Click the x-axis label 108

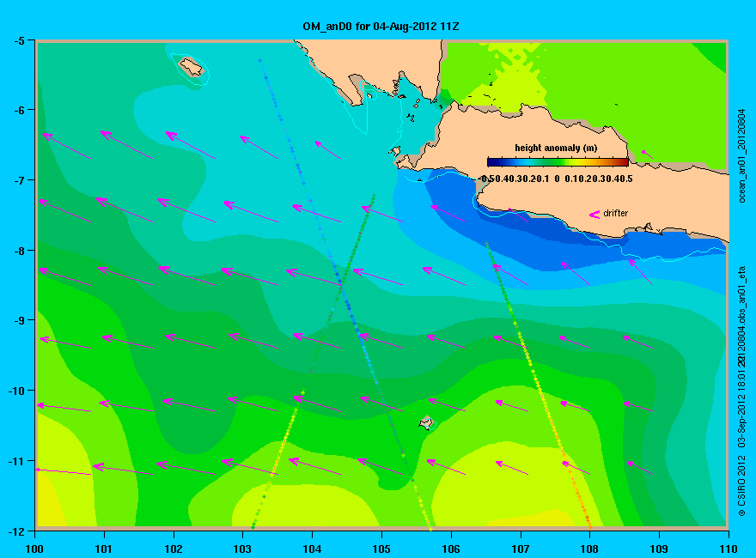pyautogui.click(x=590, y=549)
